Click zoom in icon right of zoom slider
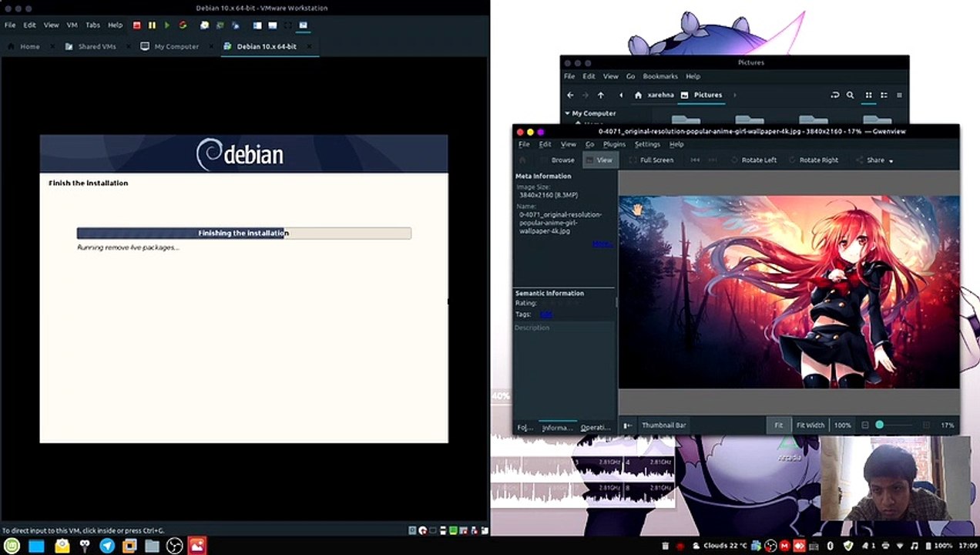 [926, 425]
